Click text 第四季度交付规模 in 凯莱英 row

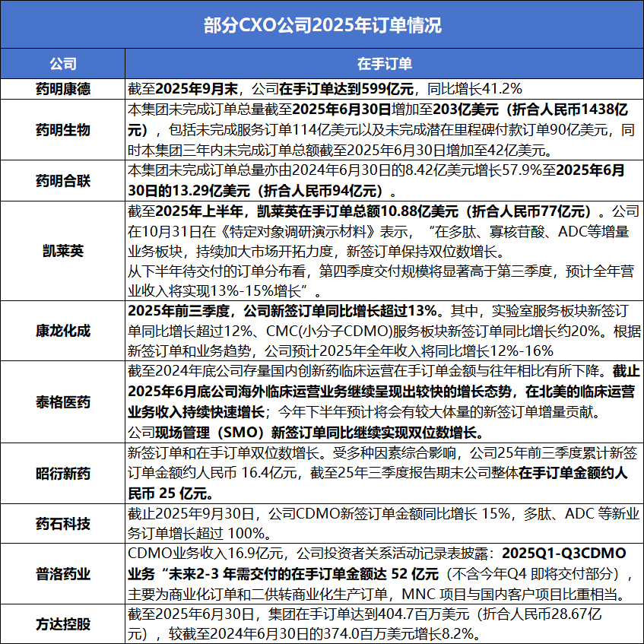click(373, 271)
